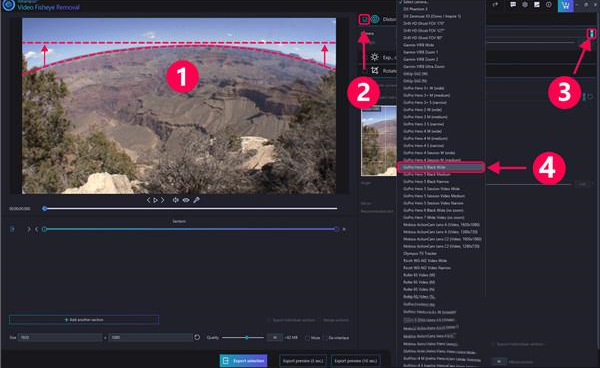This screenshot has width=600, height=368.
Task: Click the Section range slider end handle
Action: point(336,229)
